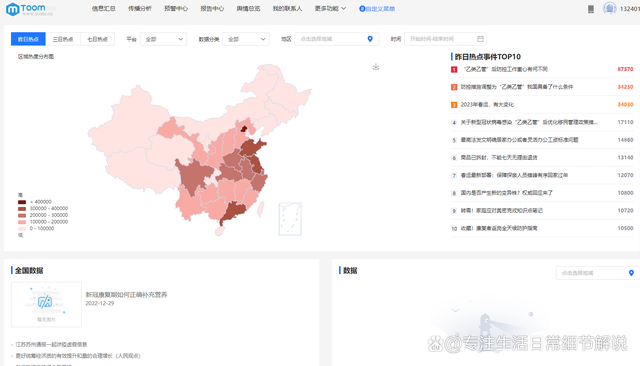Viewport: 640px width, 366px height.
Task: Open 报告中心 in the top navigation
Action: click(212, 9)
